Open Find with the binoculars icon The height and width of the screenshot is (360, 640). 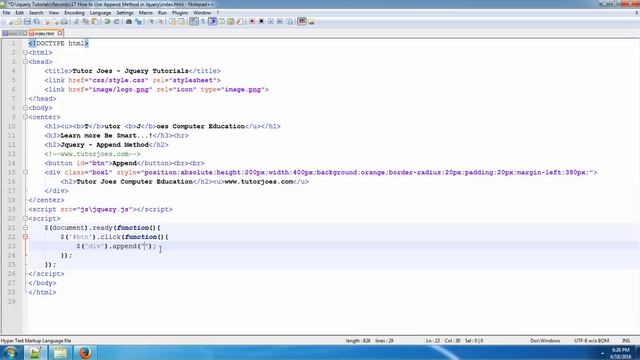[x=129, y=22]
